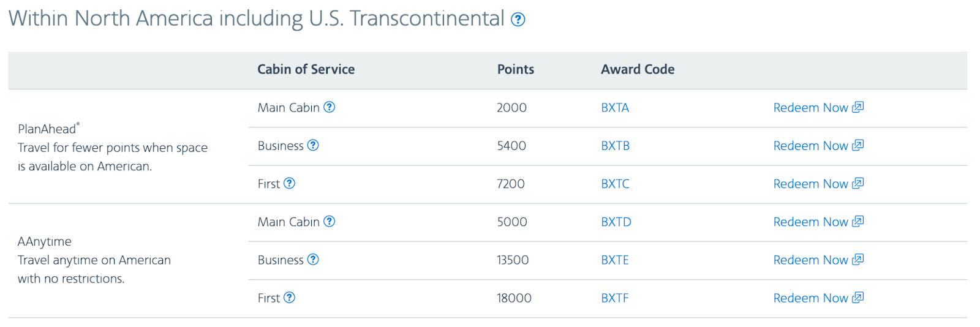Click the BXTC award code
This screenshot has width=980, height=327.
point(615,184)
